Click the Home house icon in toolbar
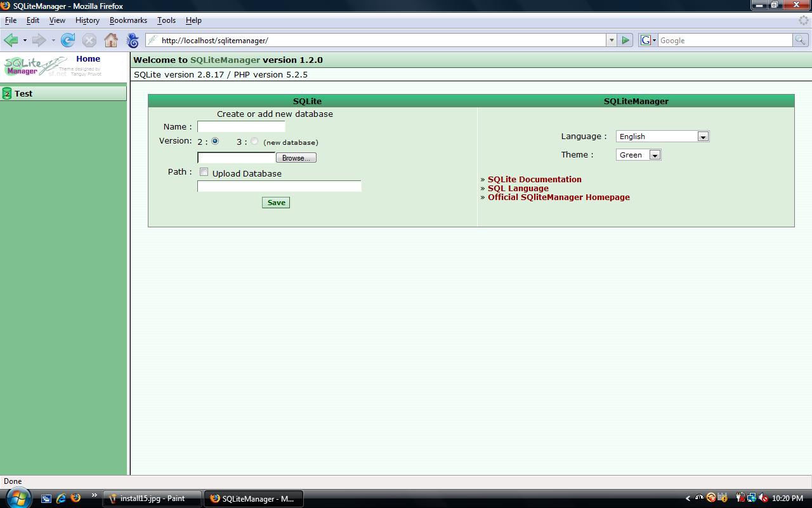Viewport: 812px width, 508px height. point(111,40)
